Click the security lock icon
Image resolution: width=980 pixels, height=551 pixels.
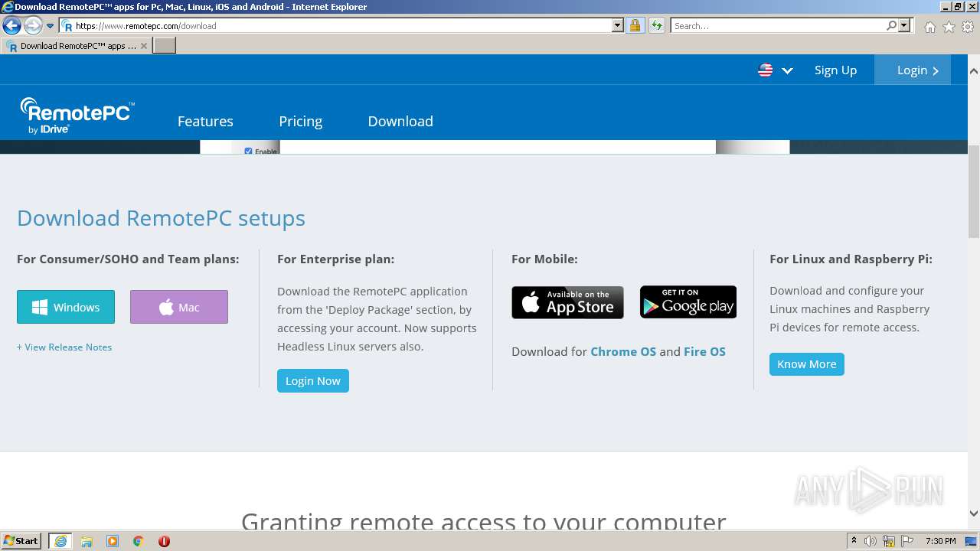coord(635,26)
